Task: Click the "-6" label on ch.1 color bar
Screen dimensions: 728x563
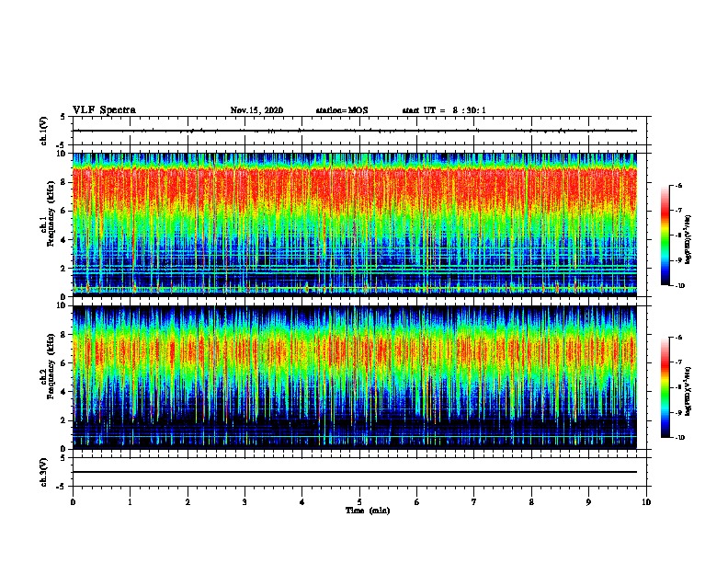Action: 678,186
